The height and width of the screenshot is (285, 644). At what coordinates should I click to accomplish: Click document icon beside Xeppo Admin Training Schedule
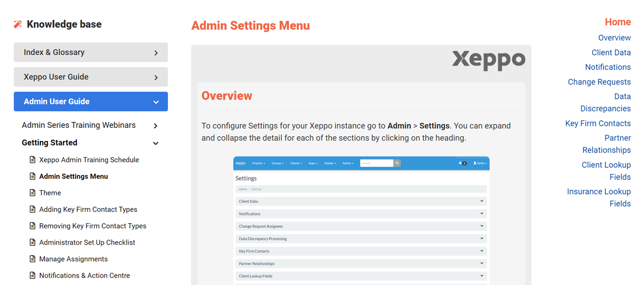(x=33, y=160)
